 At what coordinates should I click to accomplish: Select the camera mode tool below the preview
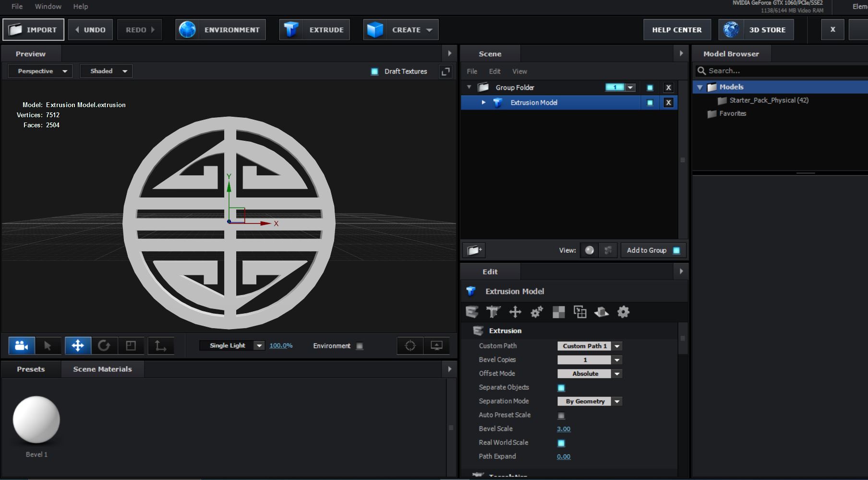tap(22, 345)
